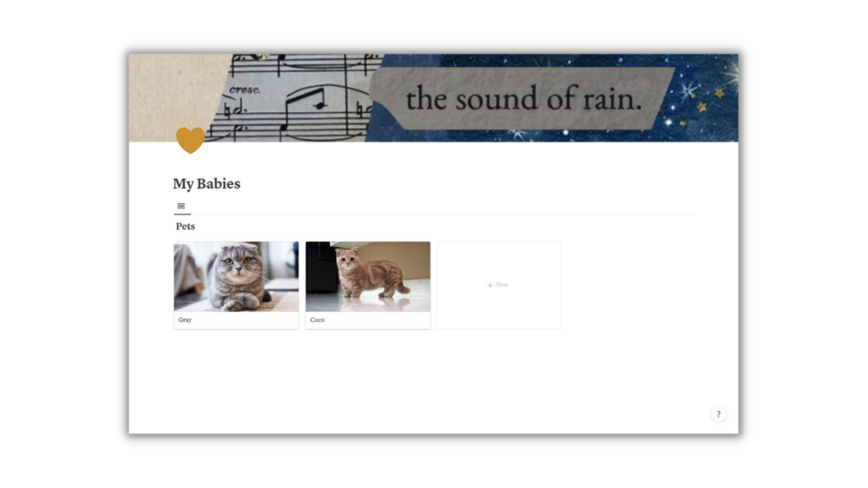Click the My Babies page title
Image resolution: width=868 pixels, height=488 pixels.
(x=206, y=184)
